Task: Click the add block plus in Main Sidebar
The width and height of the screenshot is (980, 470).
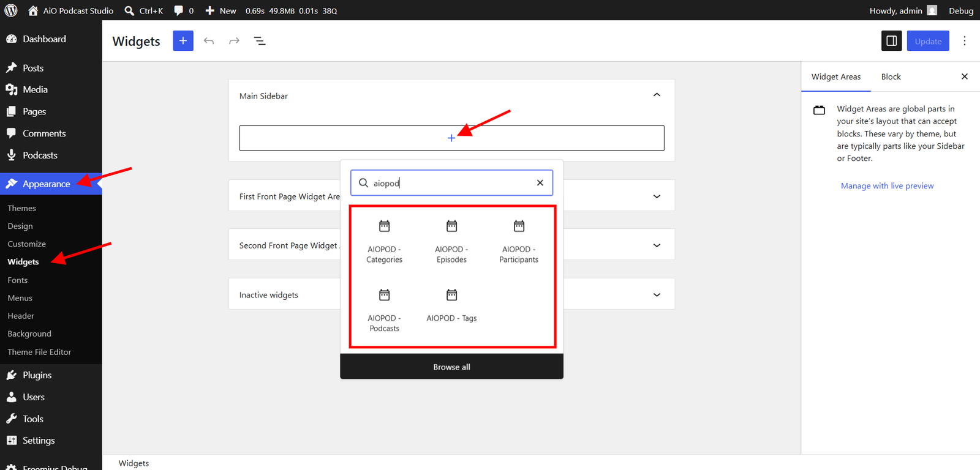Action: (x=451, y=138)
